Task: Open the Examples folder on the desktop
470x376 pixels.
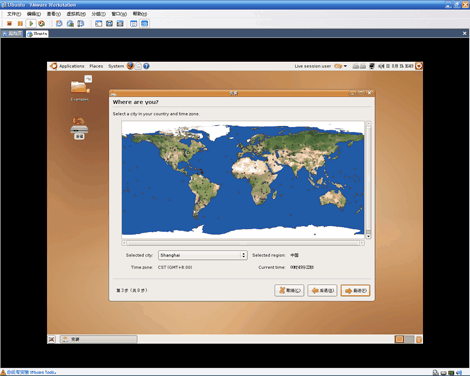Action: point(80,88)
